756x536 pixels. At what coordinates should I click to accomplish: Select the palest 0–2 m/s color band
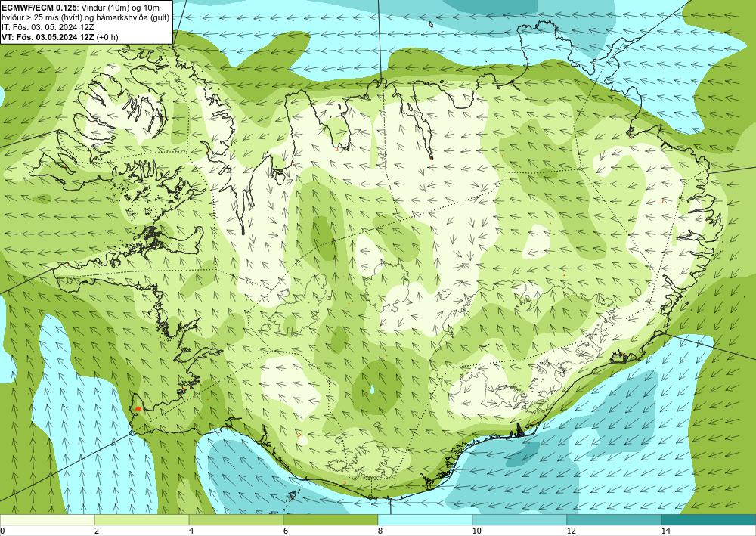pyautogui.click(x=47, y=520)
